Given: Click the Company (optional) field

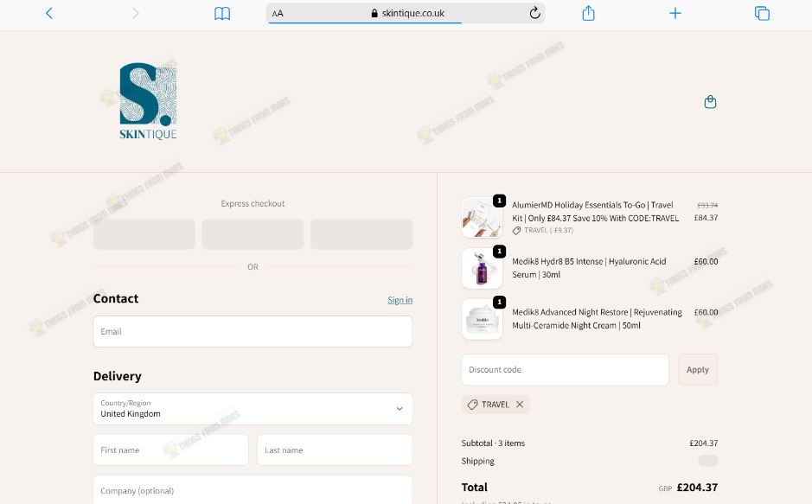Looking at the screenshot, I should 253,490.
